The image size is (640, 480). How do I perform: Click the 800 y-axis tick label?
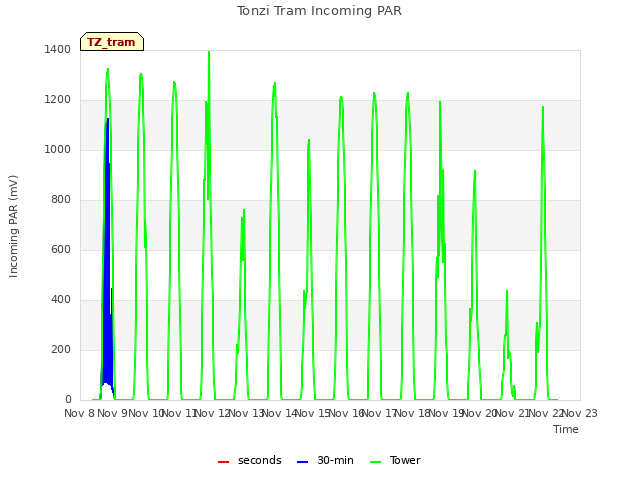[x=61, y=200]
